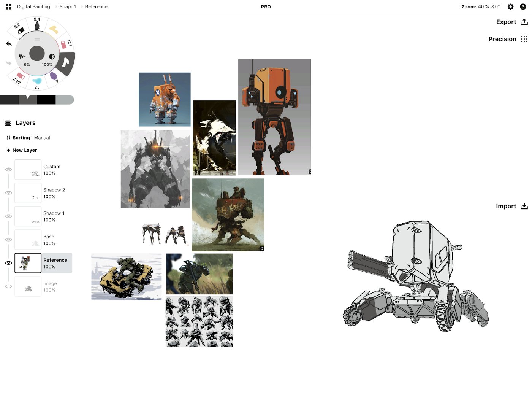
Task: Click the yellow hovering vehicle reference image
Action: [127, 277]
